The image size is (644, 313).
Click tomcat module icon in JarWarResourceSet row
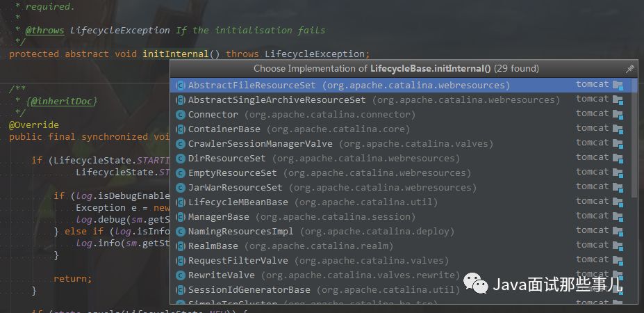coord(618,188)
